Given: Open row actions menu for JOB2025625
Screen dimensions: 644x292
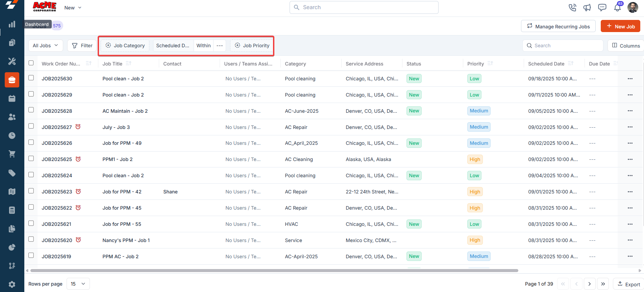Looking at the screenshot, I should coord(630,159).
